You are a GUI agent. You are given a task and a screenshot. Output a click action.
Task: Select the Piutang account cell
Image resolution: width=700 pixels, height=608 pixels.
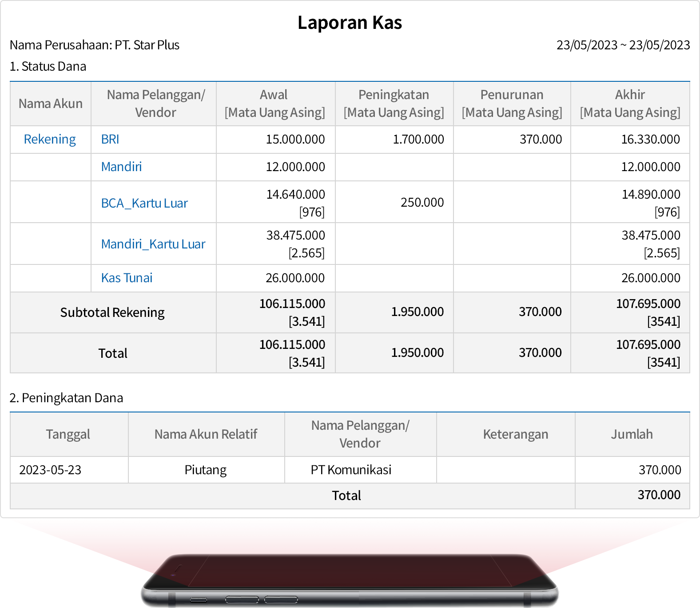206,470
